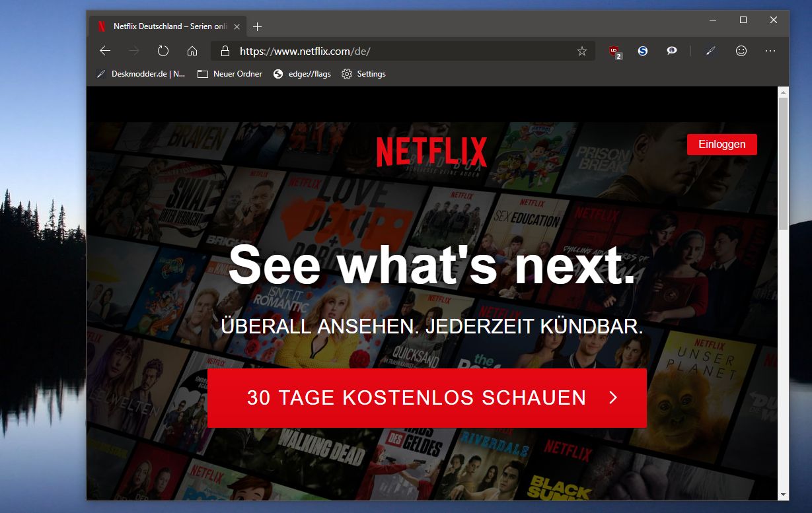Add page to favorites with the star icon
The image size is (812, 513).
click(x=582, y=51)
